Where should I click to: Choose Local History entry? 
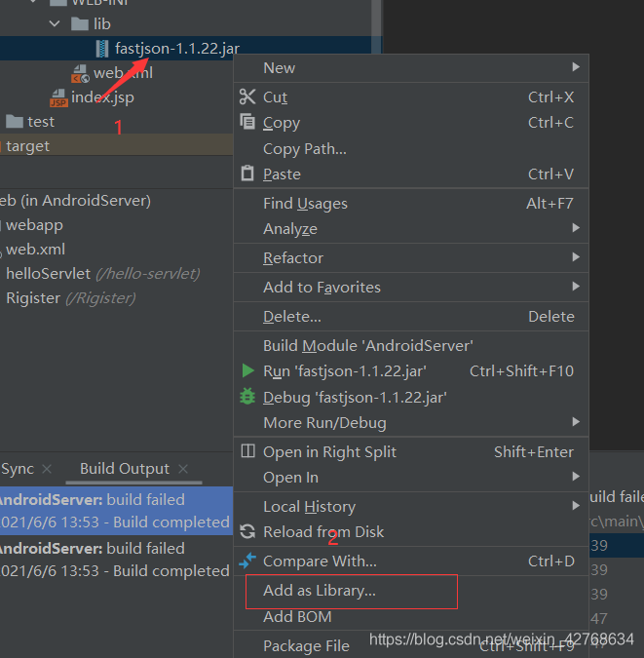pos(411,507)
